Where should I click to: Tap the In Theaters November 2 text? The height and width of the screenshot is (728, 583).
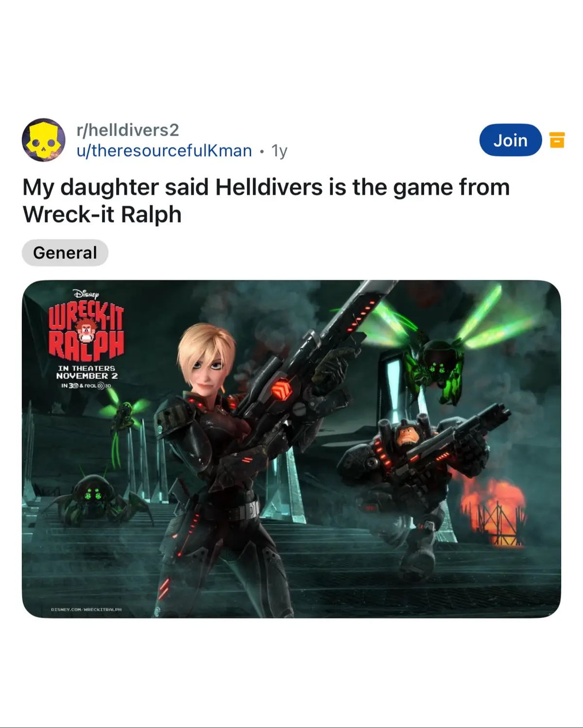86,372
